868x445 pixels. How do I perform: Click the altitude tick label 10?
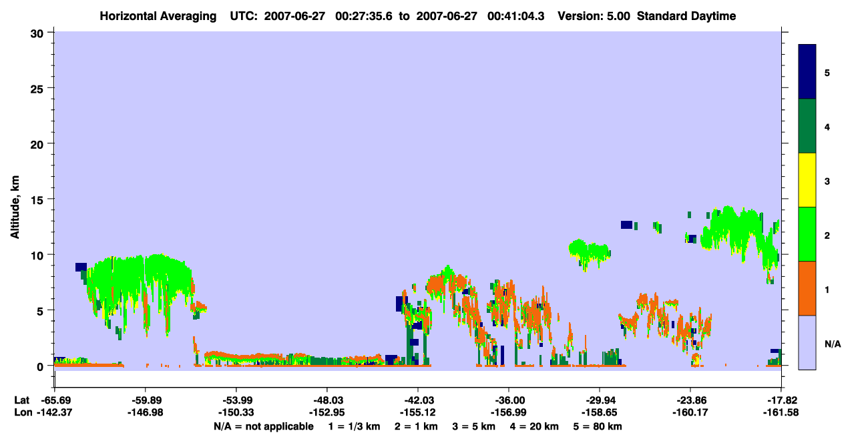pyautogui.click(x=38, y=255)
